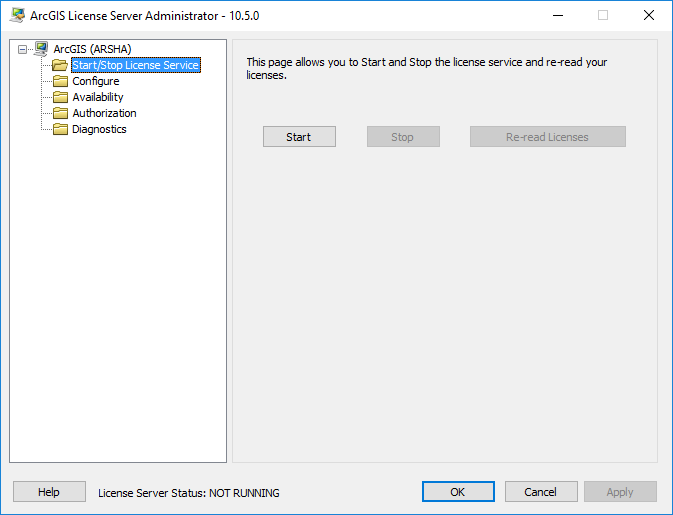
Task: Click the Availability folder icon
Action: coord(60,97)
